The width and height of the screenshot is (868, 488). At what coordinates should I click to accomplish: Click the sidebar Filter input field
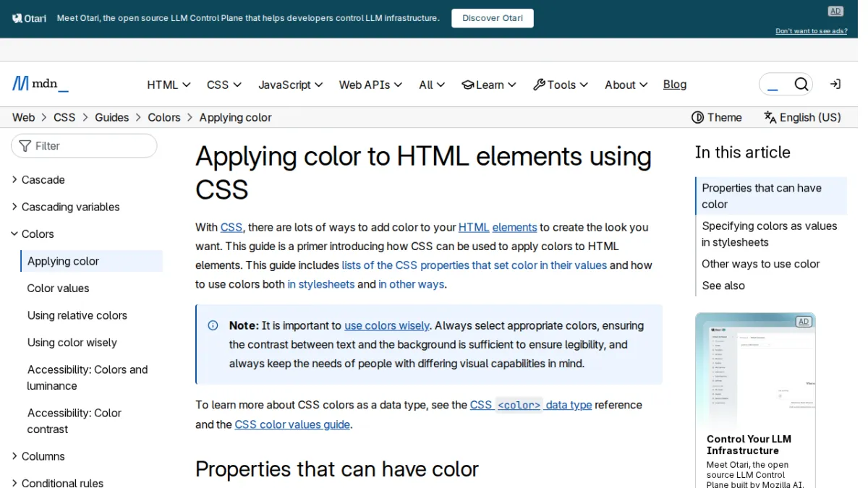84,146
